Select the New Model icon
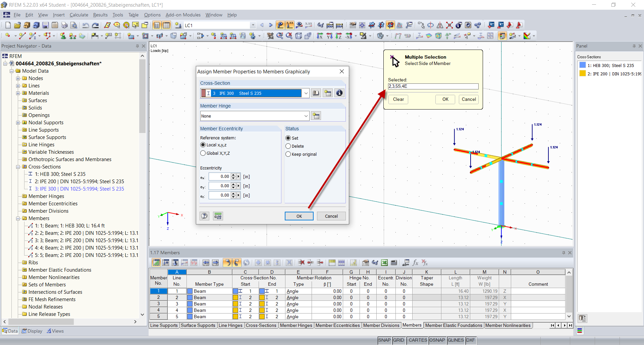The image size is (644, 345). tap(8, 25)
